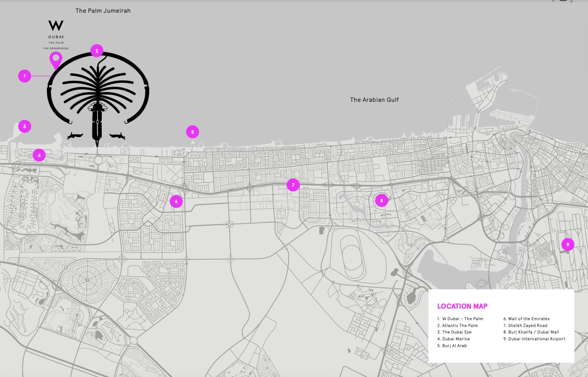Image resolution: width=588 pixels, height=377 pixels.
Task: Click map marker 2 at Atlantis
Action: click(x=97, y=51)
